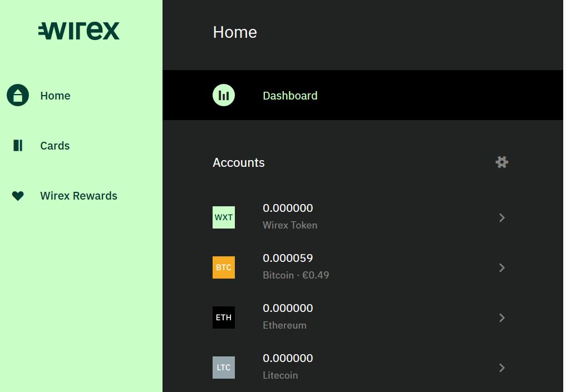Select the Bitcoin · €0.49 label
Image resolution: width=566 pixels, height=392 pixels.
pyautogui.click(x=296, y=275)
